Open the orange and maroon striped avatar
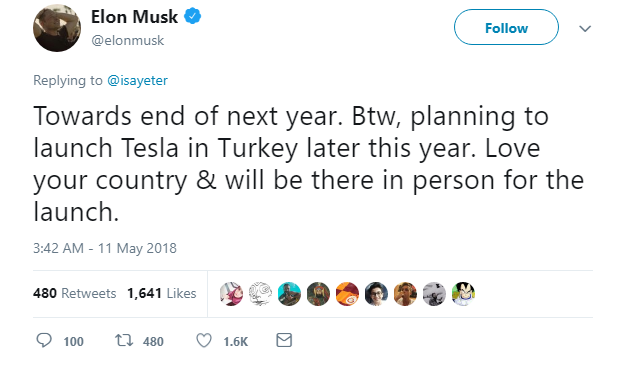 [347, 294]
